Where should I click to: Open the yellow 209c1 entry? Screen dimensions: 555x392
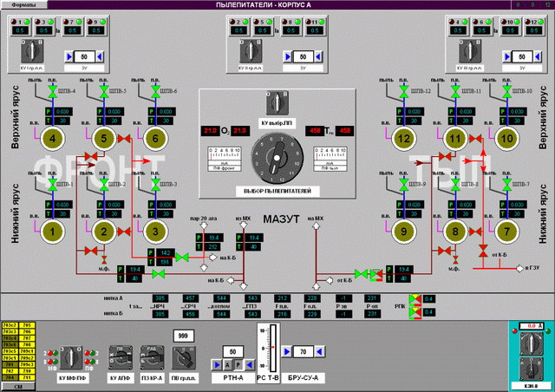27,351
